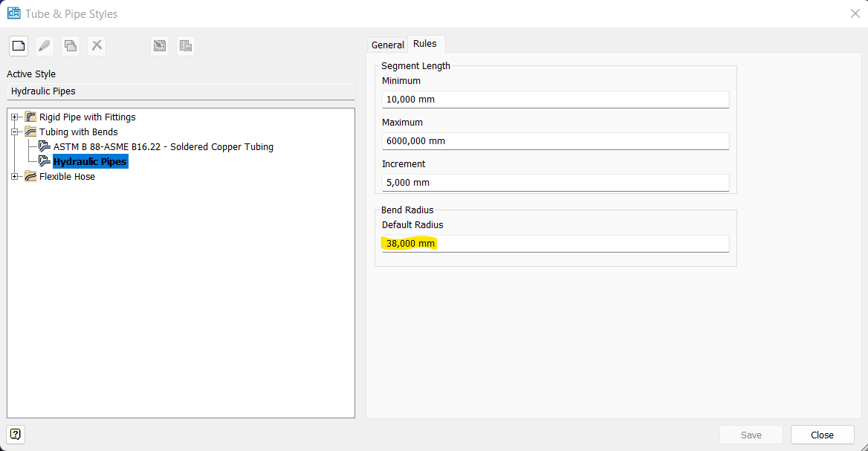The width and height of the screenshot is (868, 451).
Task: Click the Default Radius input field
Action: pos(554,244)
